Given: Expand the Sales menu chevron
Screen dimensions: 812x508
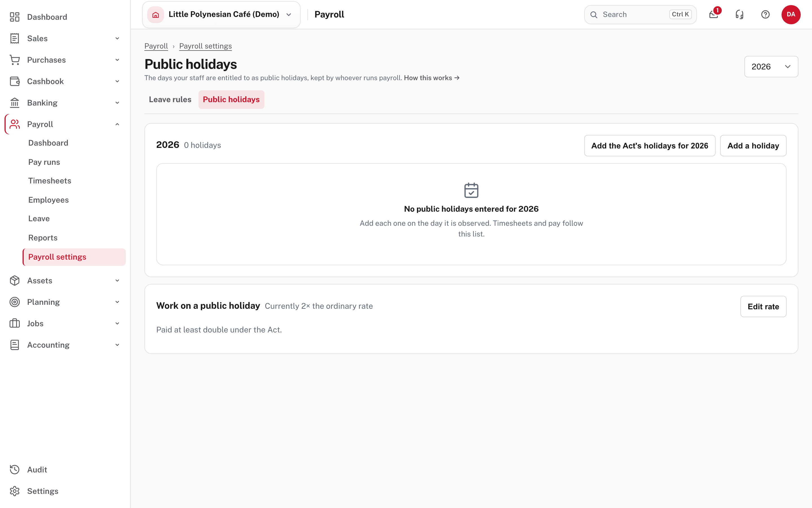Looking at the screenshot, I should click(x=118, y=38).
